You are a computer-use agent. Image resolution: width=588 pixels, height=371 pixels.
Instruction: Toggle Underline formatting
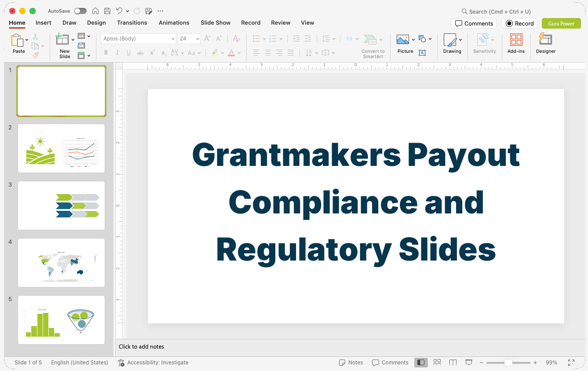pyautogui.click(x=128, y=53)
